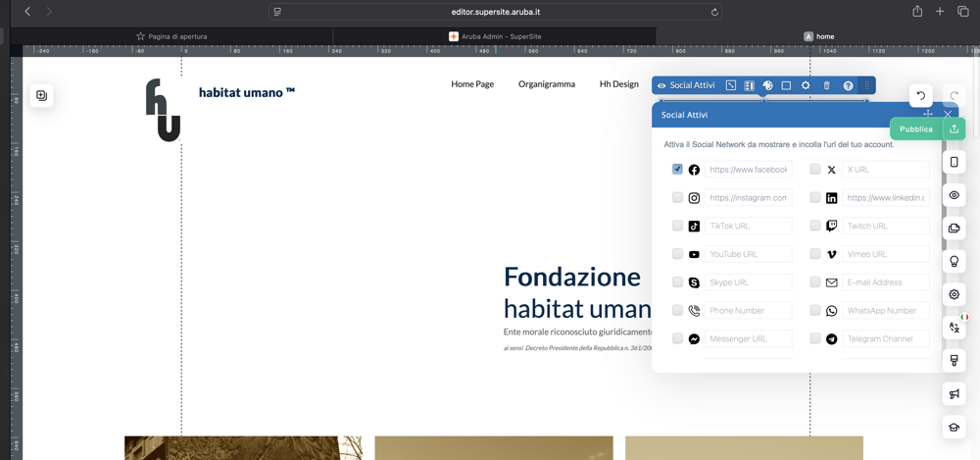Open Hh Design in site navigation

pos(619,84)
